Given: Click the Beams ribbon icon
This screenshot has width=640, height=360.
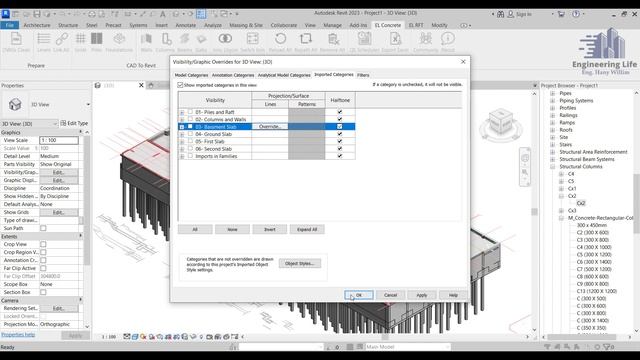Looking at the screenshot, I should [x=184, y=39].
